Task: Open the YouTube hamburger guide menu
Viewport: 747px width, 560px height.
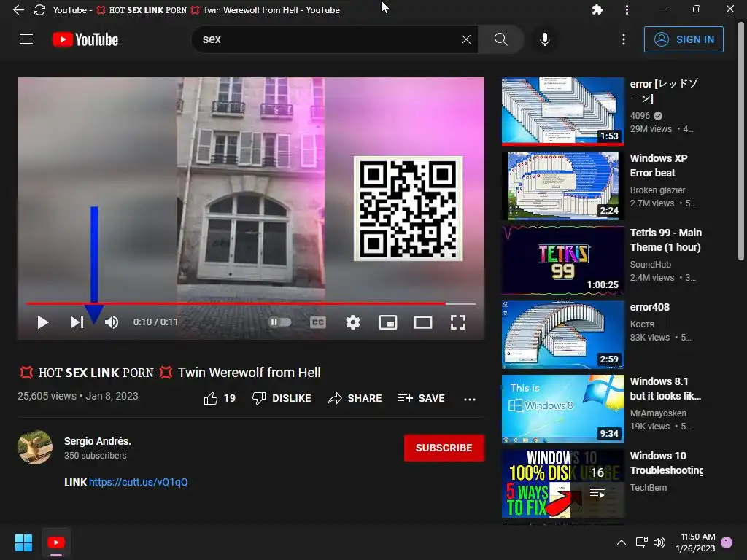Action: [x=26, y=39]
